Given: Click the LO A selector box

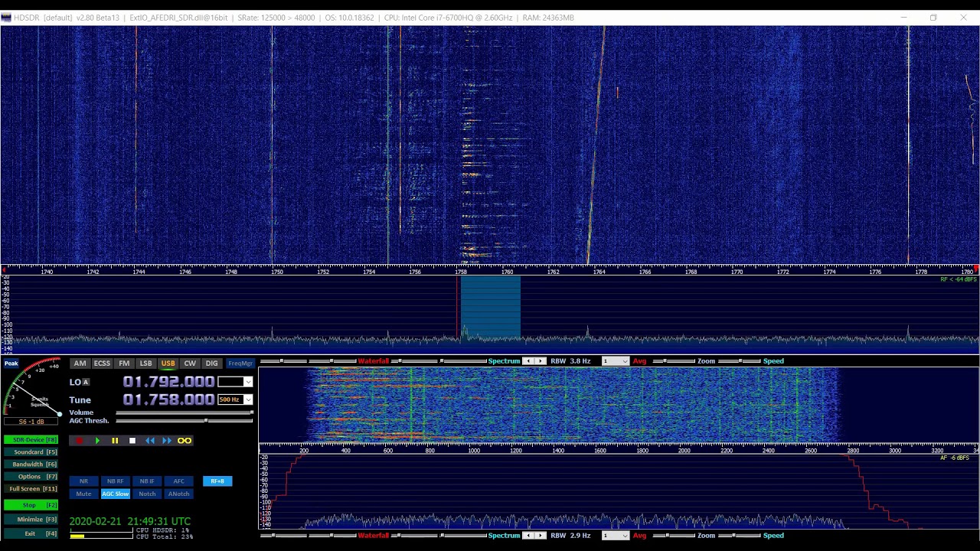Looking at the screenshot, I should (86, 382).
